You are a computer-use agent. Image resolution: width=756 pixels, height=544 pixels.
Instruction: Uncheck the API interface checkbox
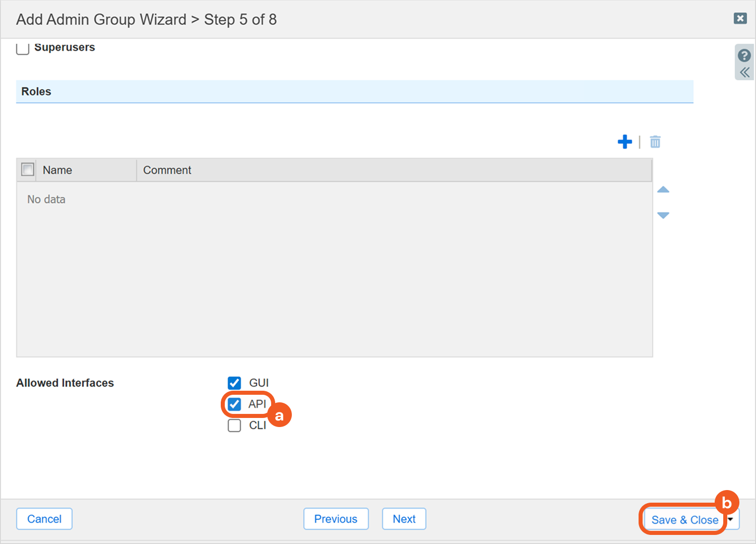point(234,404)
